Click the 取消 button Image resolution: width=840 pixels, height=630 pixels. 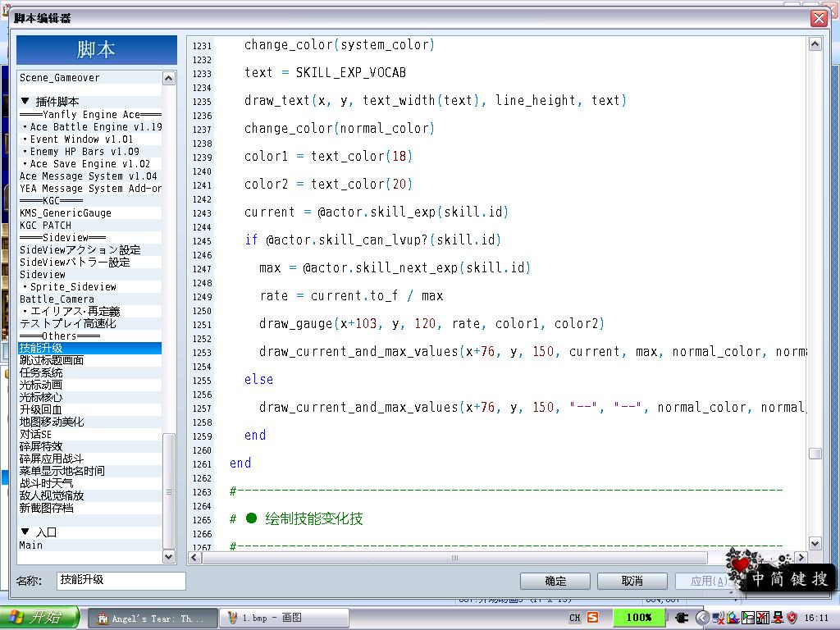coord(632,581)
